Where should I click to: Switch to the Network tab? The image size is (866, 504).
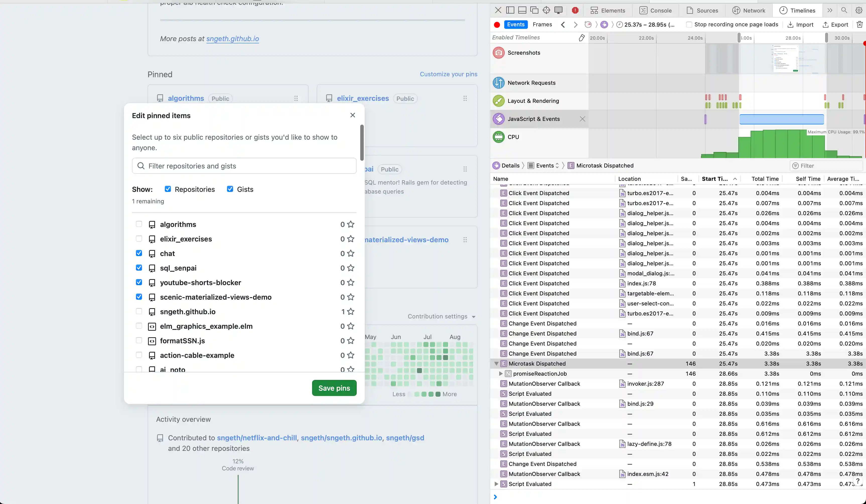click(749, 10)
